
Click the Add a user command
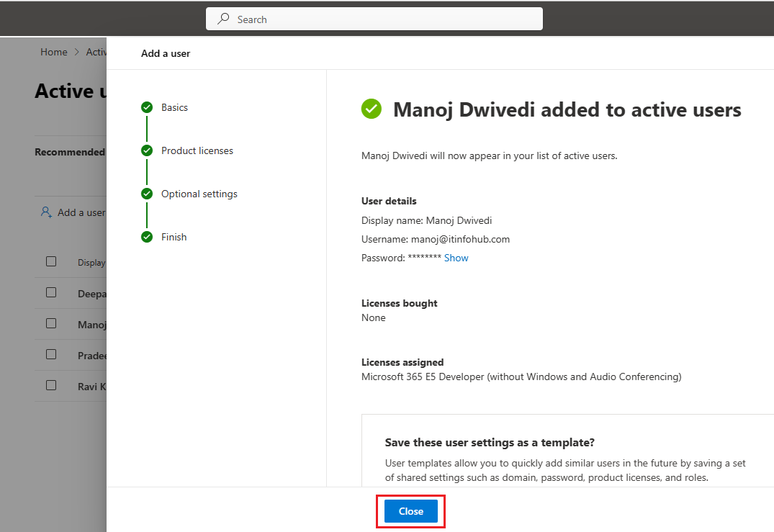pyautogui.click(x=73, y=212)
